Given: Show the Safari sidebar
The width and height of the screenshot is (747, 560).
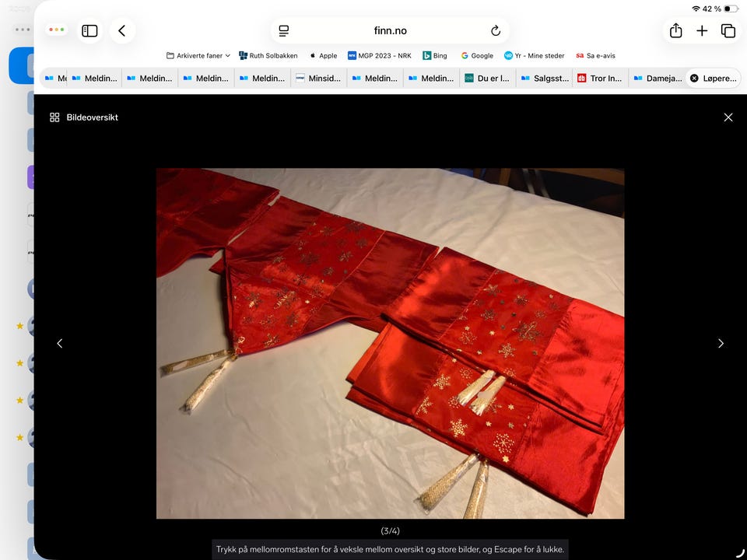Looking at the screenshot, I should click(89, 31).
